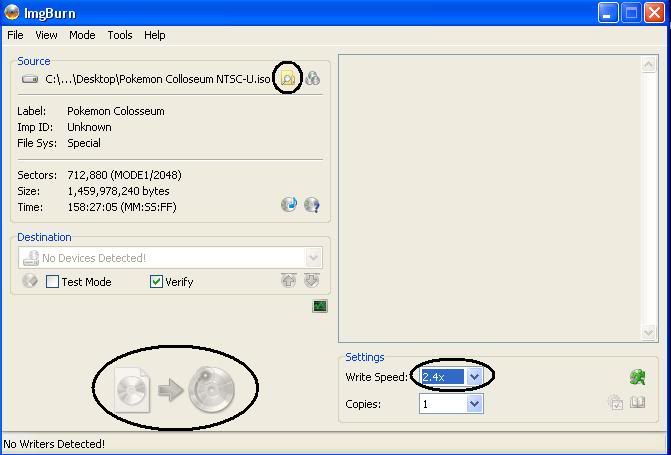Click the image information help icon

point(312,205)
